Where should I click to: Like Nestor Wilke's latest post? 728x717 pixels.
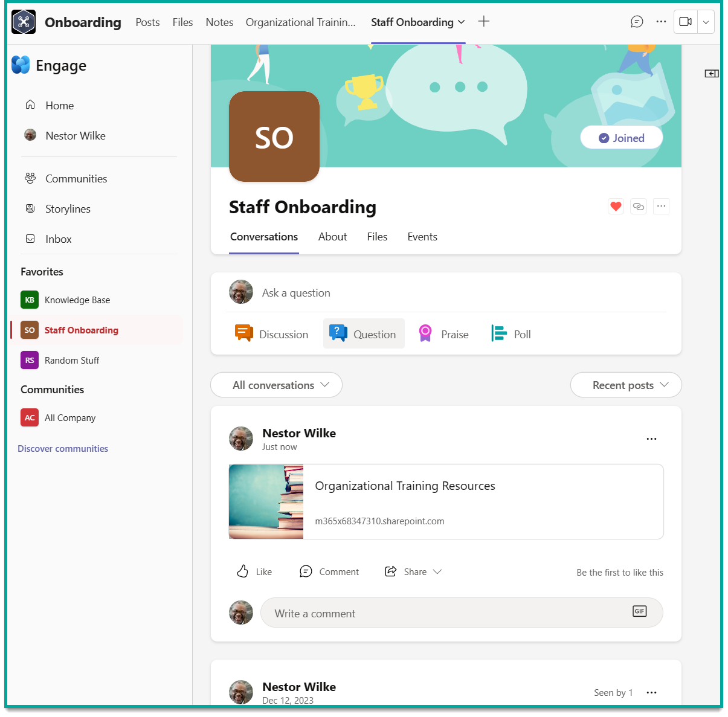254,571
